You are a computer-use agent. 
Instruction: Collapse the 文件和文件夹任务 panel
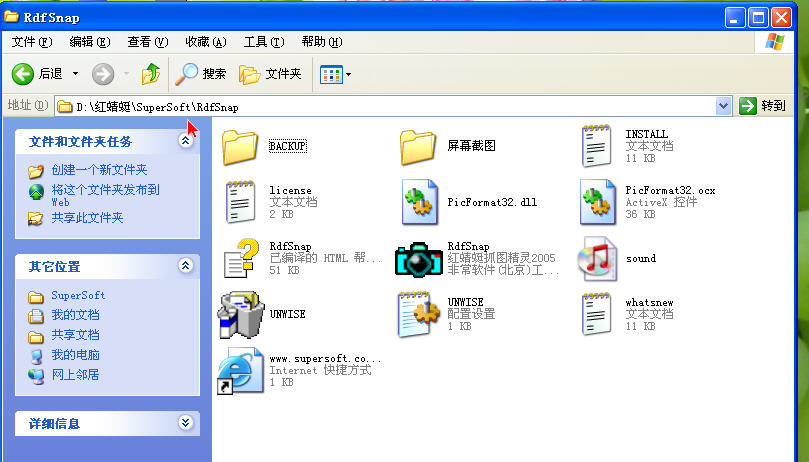pos(185,142)
